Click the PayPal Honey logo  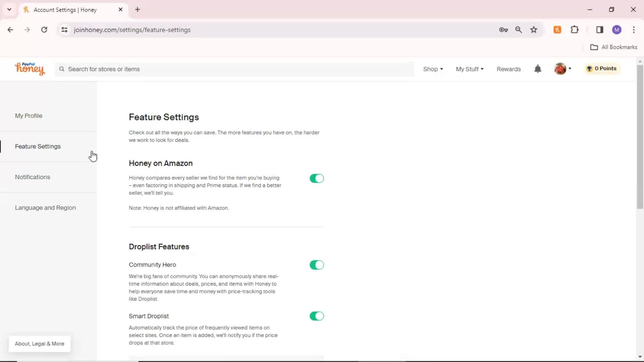tap(30, 69)
